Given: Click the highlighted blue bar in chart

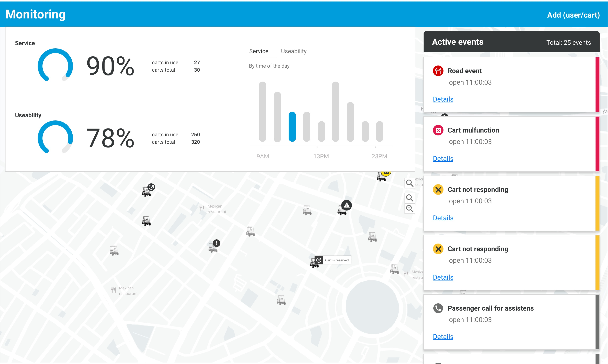Looking at the screenshot, I should (x=292, y=127).
